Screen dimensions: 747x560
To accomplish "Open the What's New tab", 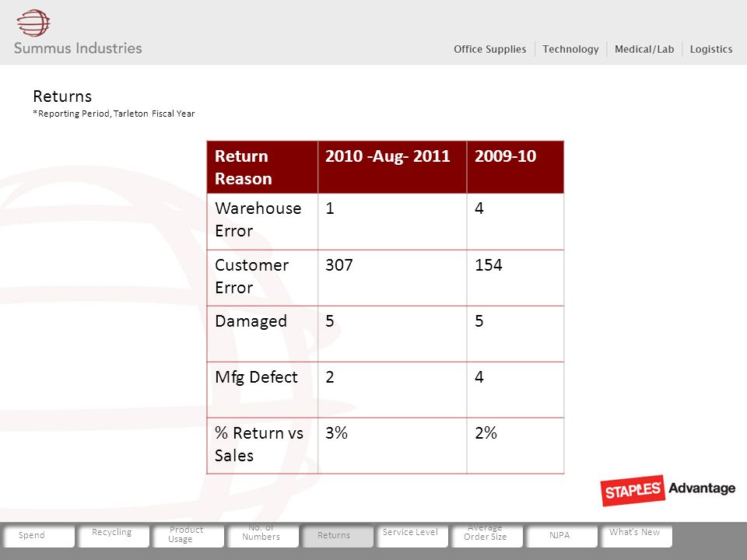I will pyautogui.click(x=637, y=536).
